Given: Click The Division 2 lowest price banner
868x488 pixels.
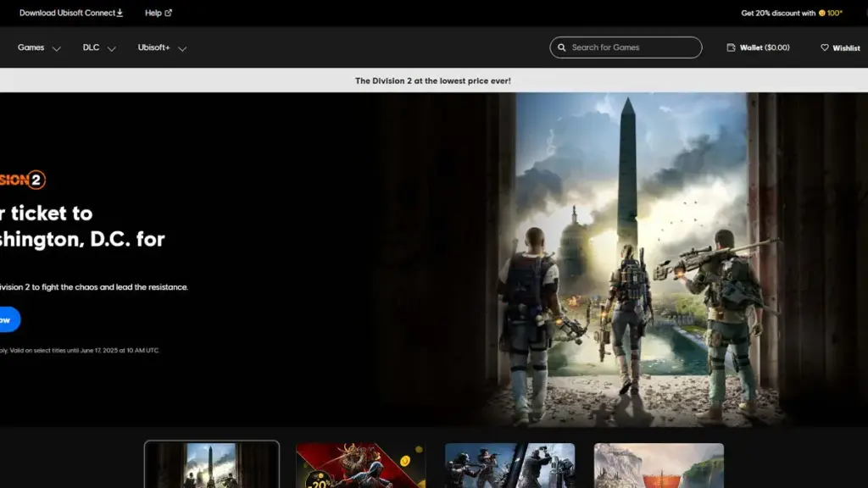Looking at the screenshot, I should [433, 80].
